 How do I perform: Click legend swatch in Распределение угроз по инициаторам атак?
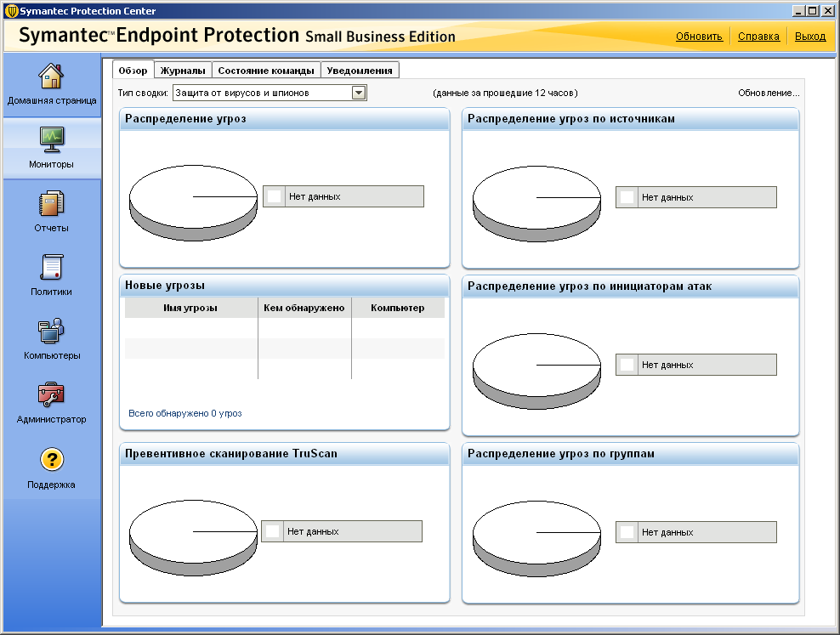tap(627, 365)
